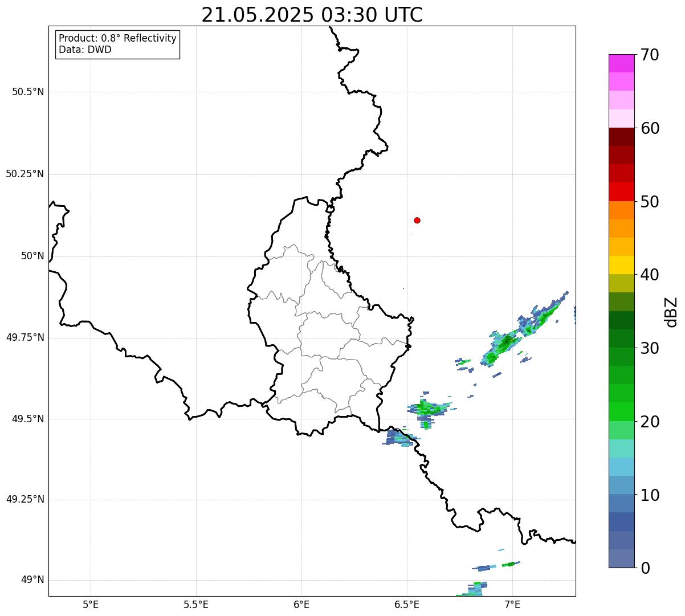Click the 7°E longitude label
This screenshot has height=616, width=685.
pos(512,604)
